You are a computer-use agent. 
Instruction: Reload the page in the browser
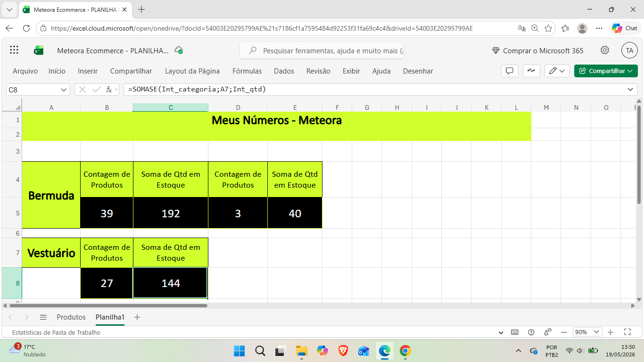[26, 28]
